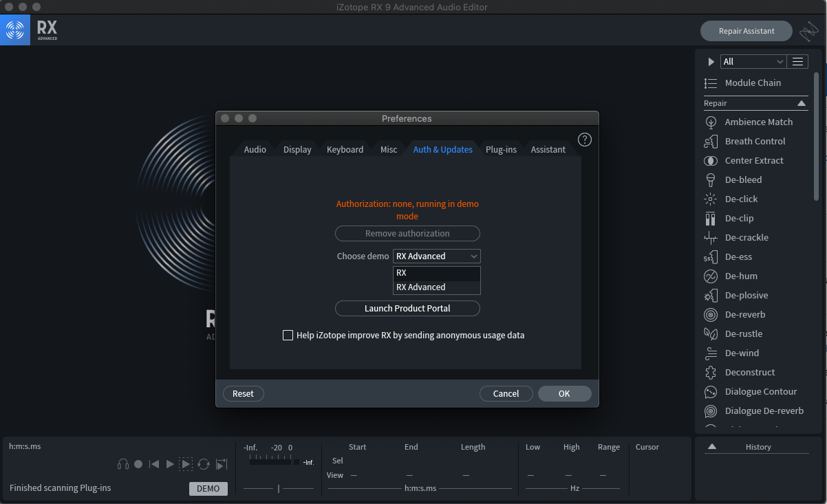Screen dimensions: 827x504
Task: Click the Hz frequency unit label
Action: tap(574, 488)
